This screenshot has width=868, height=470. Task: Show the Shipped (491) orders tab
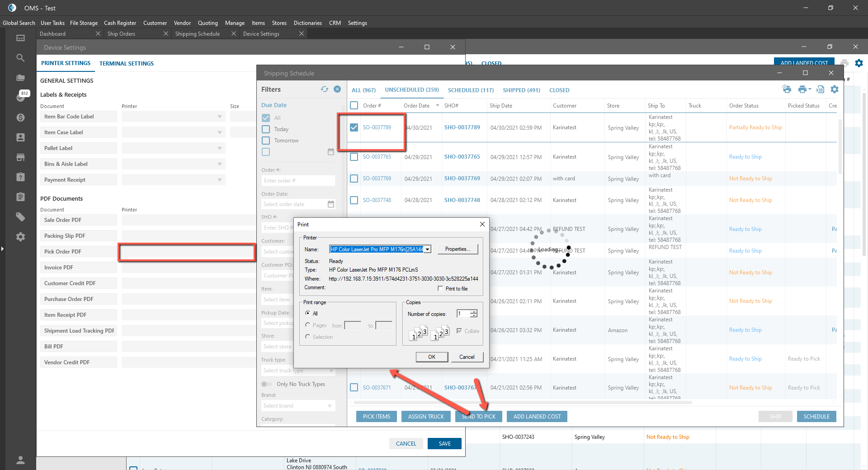click(x=522, y=90)
